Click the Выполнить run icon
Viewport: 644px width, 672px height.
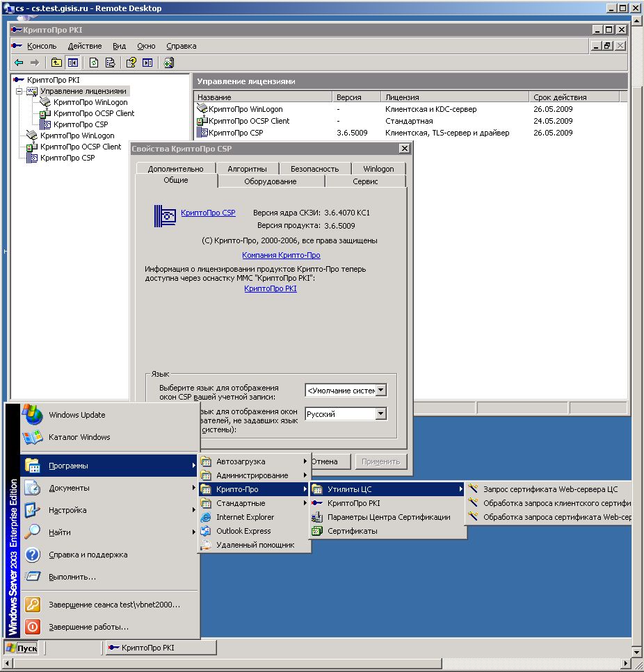33,577
